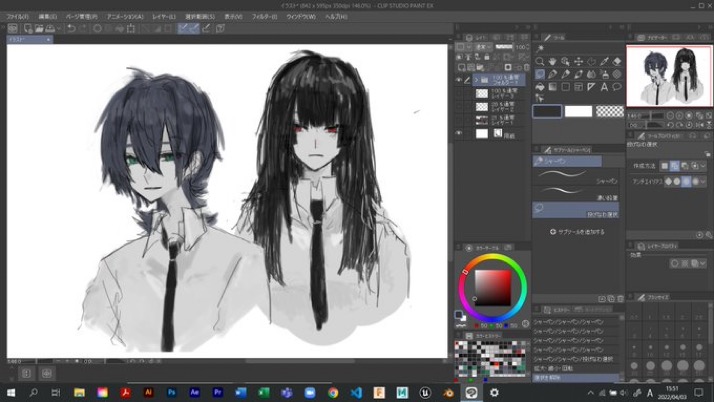Open dropdown arrow beside save icon
The image size is (714, 402).
59,28
